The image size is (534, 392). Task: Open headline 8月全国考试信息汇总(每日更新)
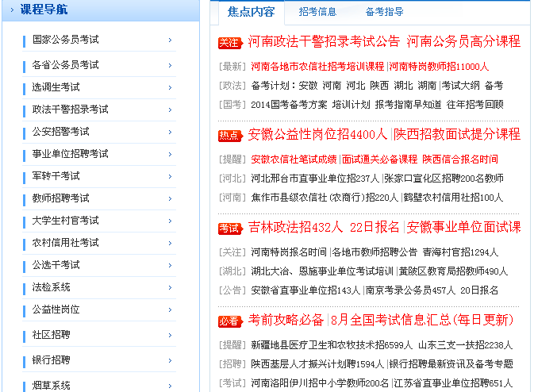[x=422, y=320]
